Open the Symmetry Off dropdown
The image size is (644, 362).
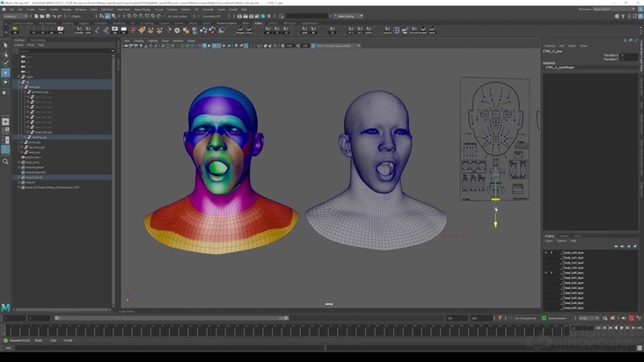[x=213, y=17]
